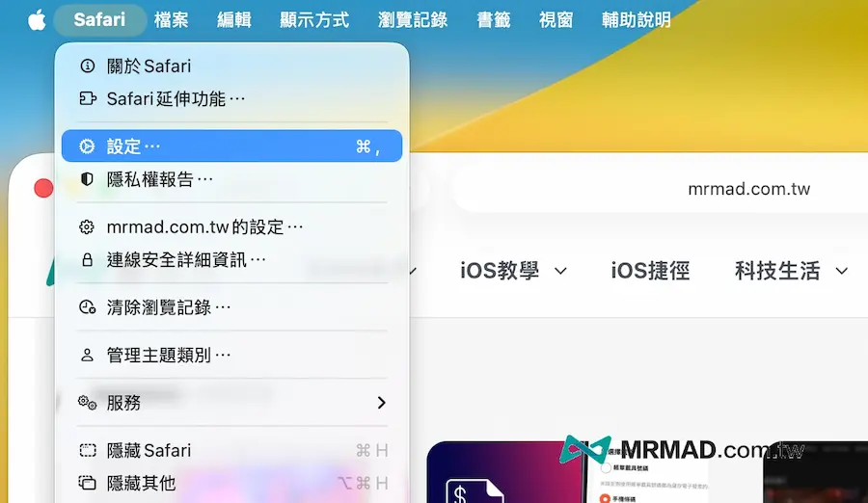Click the gears icon beside 服務

point(88,402)
